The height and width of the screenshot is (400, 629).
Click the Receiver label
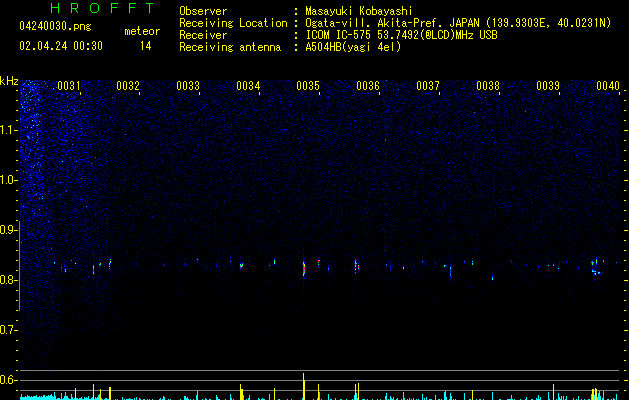[x=203, y=35]
